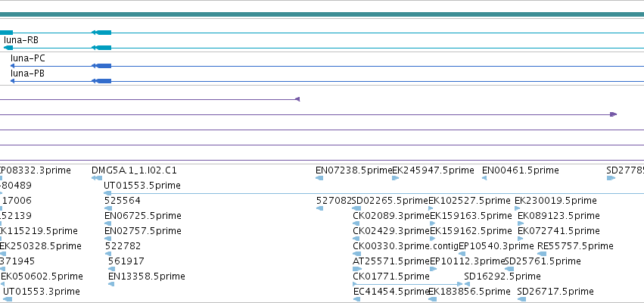Image resolution: width=644 pixels, height=303 pixels.
Task: Select the 522782 feature label
Action: point(123,246)
